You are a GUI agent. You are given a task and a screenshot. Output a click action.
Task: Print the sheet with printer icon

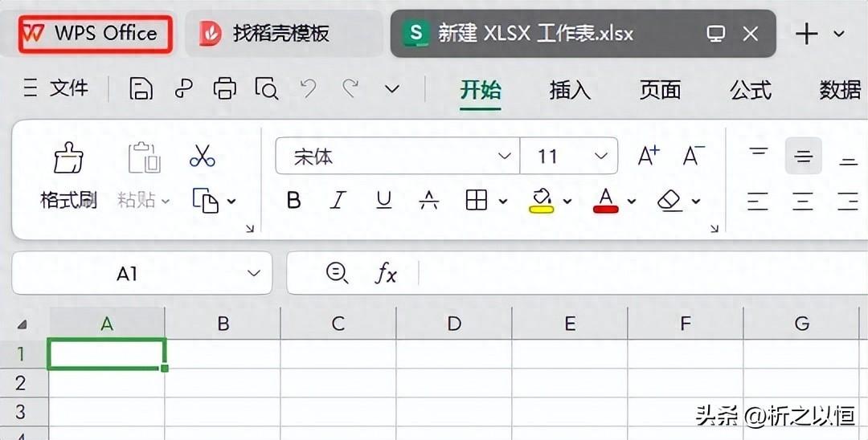pos(225,88)
